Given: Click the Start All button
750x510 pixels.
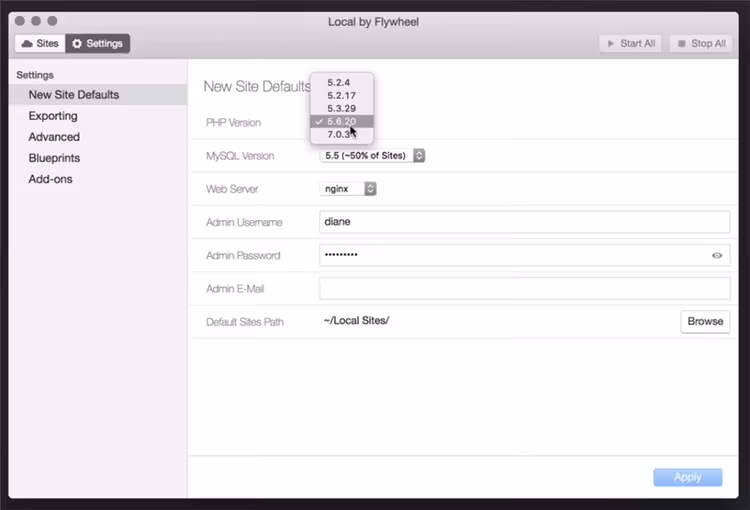Looking at the screenshot, I should point(630,44).
